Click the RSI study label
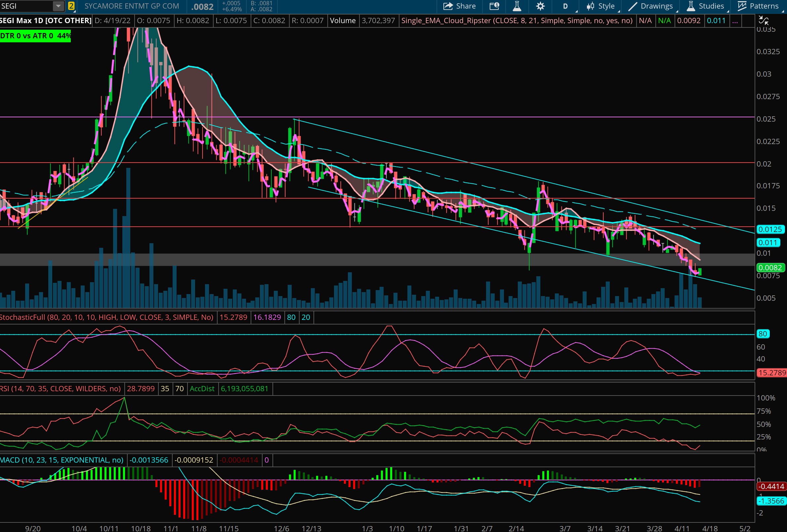787x532 pixels. 61,389
